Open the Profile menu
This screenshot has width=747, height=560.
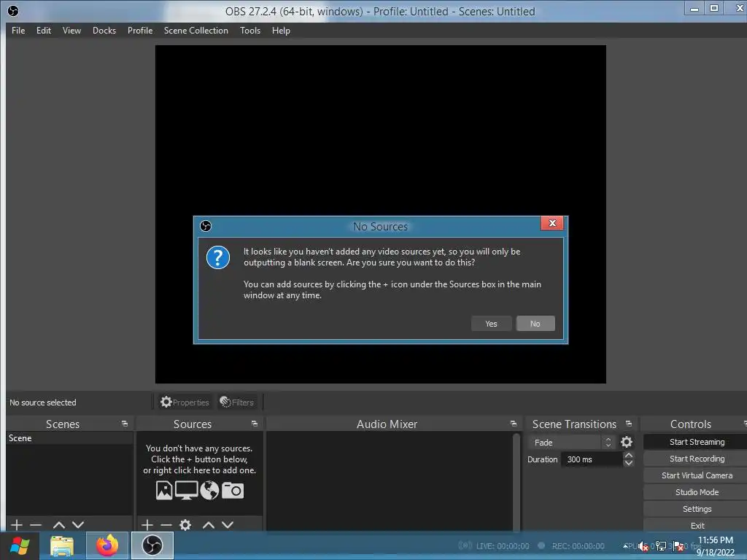[x=140, y=31]
